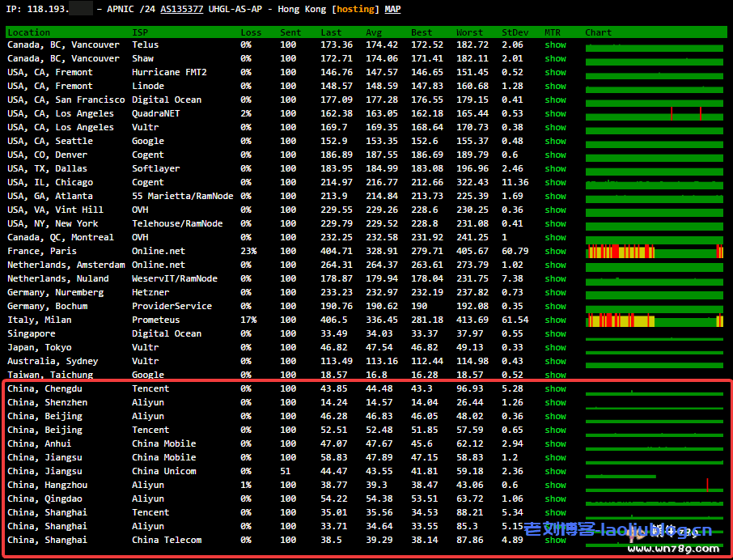
Task: Open the Milan Prometeus latency chart
Action: (654, 320)
